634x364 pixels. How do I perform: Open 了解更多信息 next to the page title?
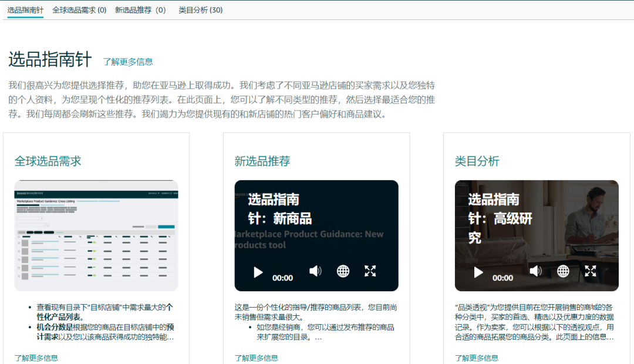(128, 60)
